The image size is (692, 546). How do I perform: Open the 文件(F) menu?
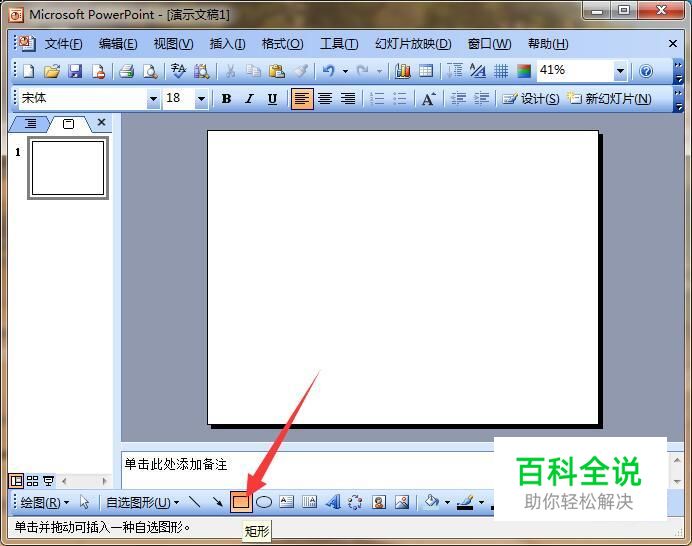(63, 44)
